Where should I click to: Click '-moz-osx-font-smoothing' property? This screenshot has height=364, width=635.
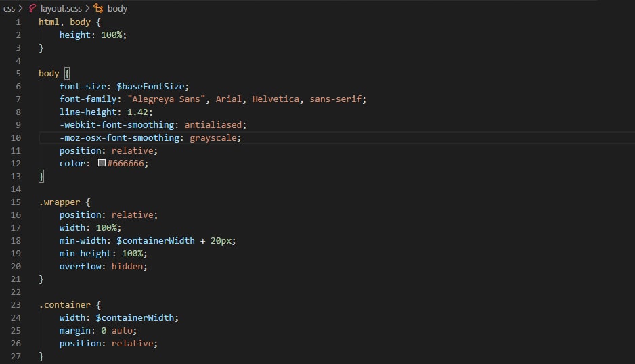click(119, 138)
